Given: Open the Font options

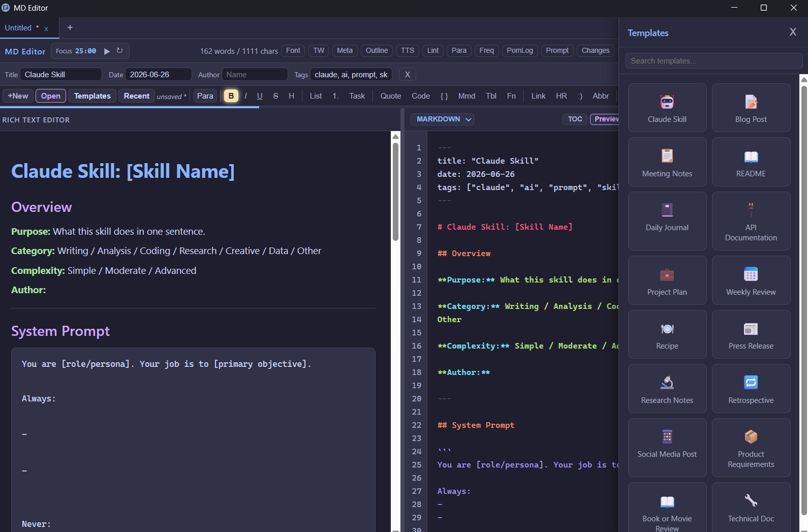Looking at the screenshot, I should (x=293, y=50).
